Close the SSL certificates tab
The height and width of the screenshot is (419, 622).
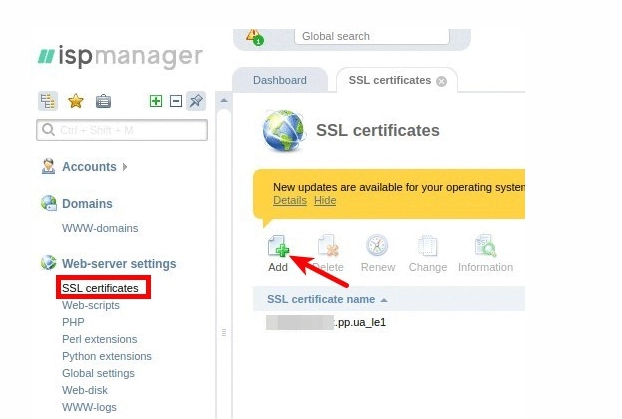tap(442, 81)
